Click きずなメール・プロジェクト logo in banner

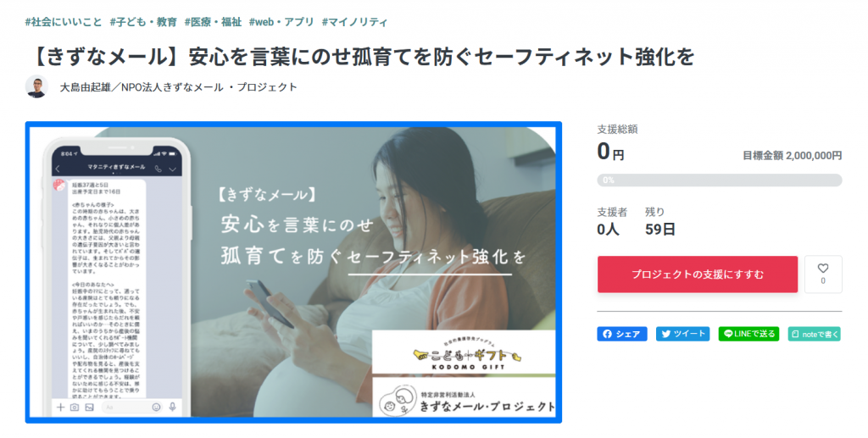click(x=464, y=401)
